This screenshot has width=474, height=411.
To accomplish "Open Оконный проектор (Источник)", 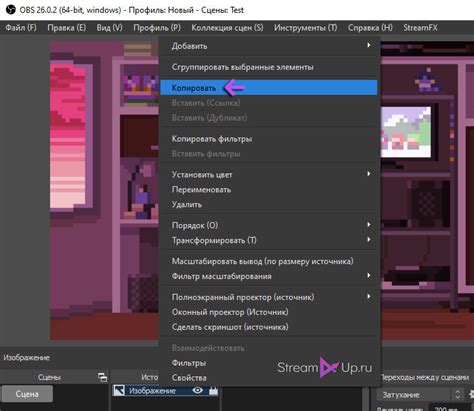I will (x=269, y=312).
